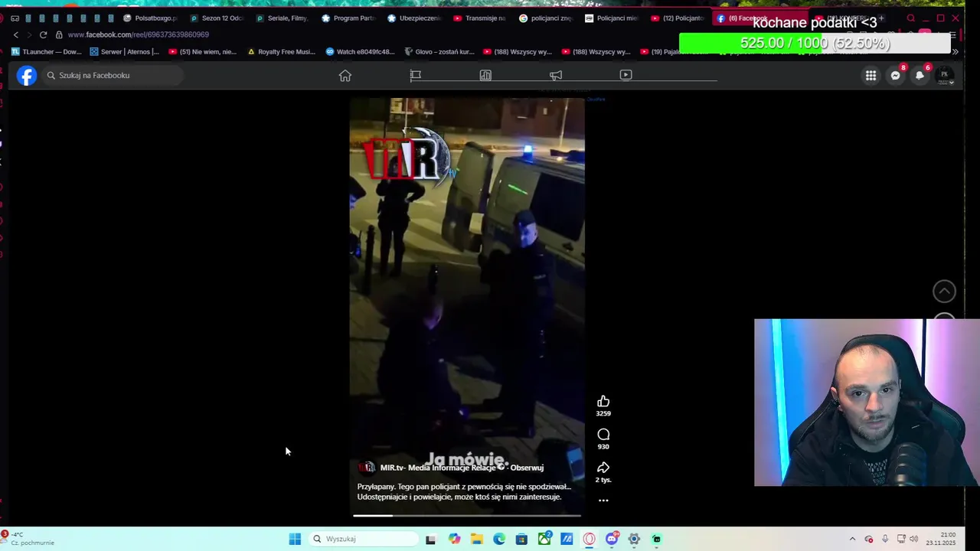The height and width of the screenshot is (551, 980).
Task: Open Microsoft Store from taskbar
Action: (521, 539)
